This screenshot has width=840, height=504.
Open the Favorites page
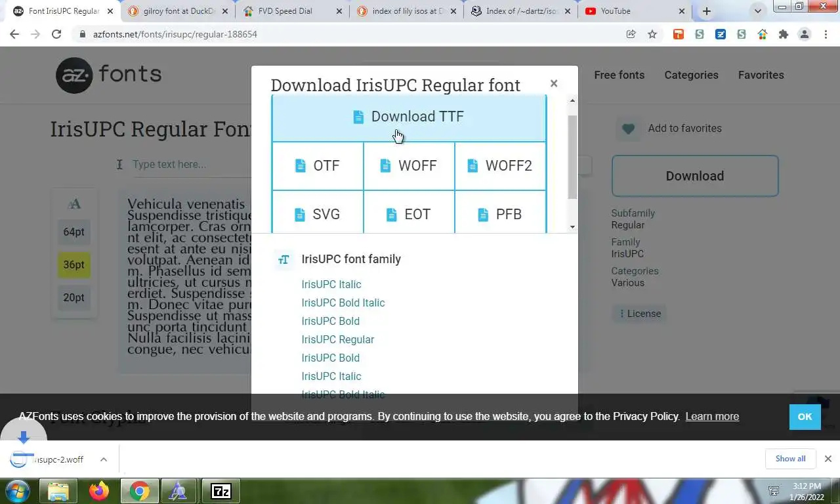761,75
